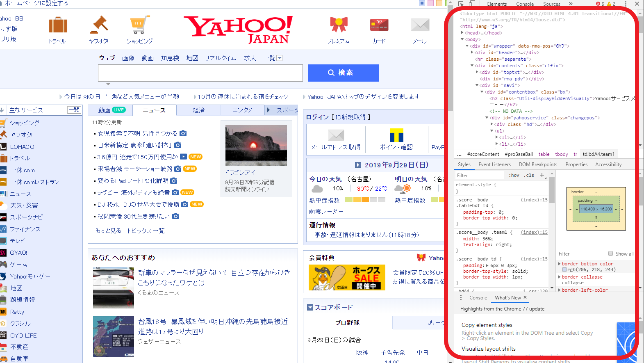Click the red error count icon in DevTools
Image resolution: width=644 pixels, height=363 pixels.
click(x=598, y=4)
